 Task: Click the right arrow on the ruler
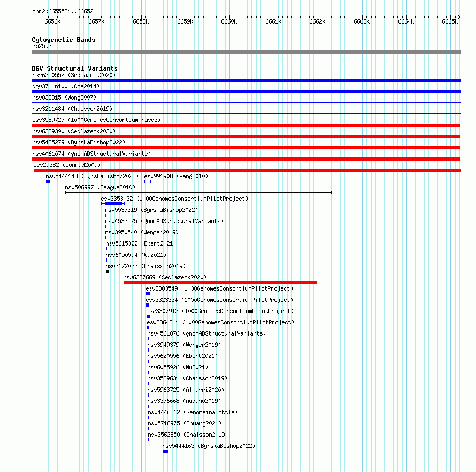[x=459, y=17]
